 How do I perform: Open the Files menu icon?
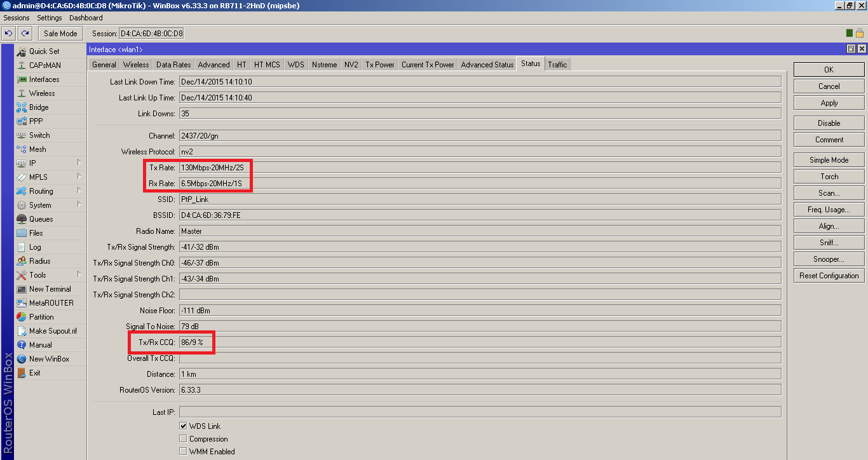pos(22,233)
